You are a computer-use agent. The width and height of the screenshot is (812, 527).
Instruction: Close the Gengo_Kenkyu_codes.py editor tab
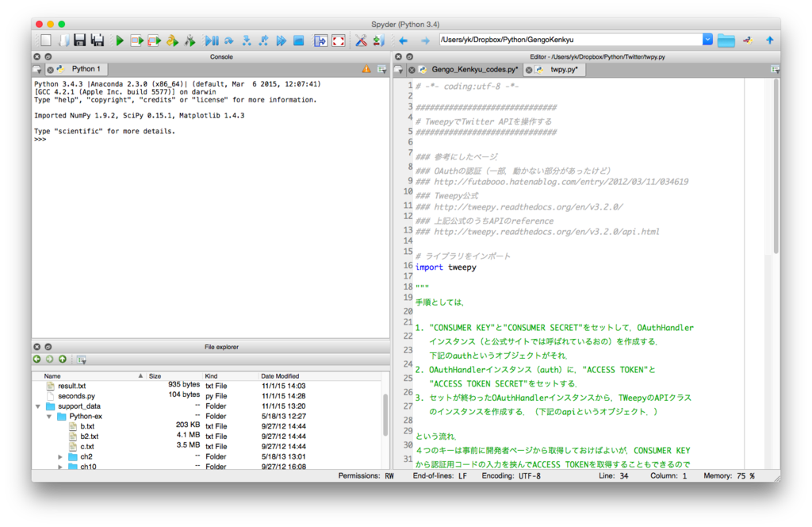click(412, 69)
